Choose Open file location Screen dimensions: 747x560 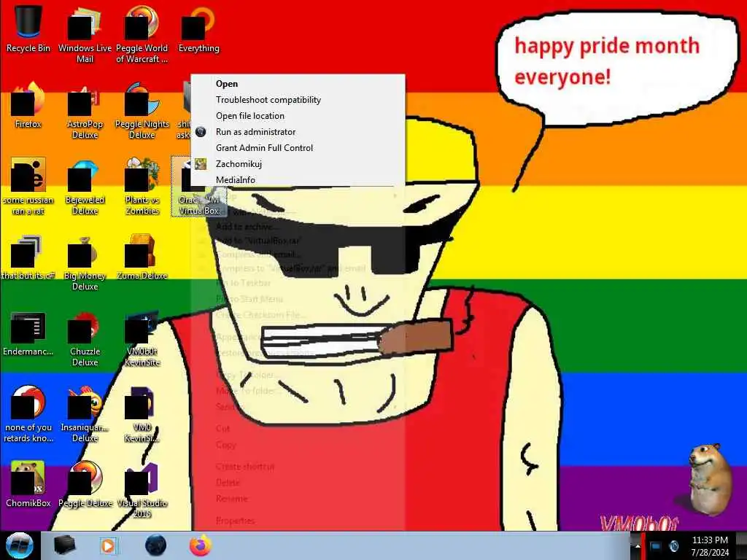(x=298, y=116)
